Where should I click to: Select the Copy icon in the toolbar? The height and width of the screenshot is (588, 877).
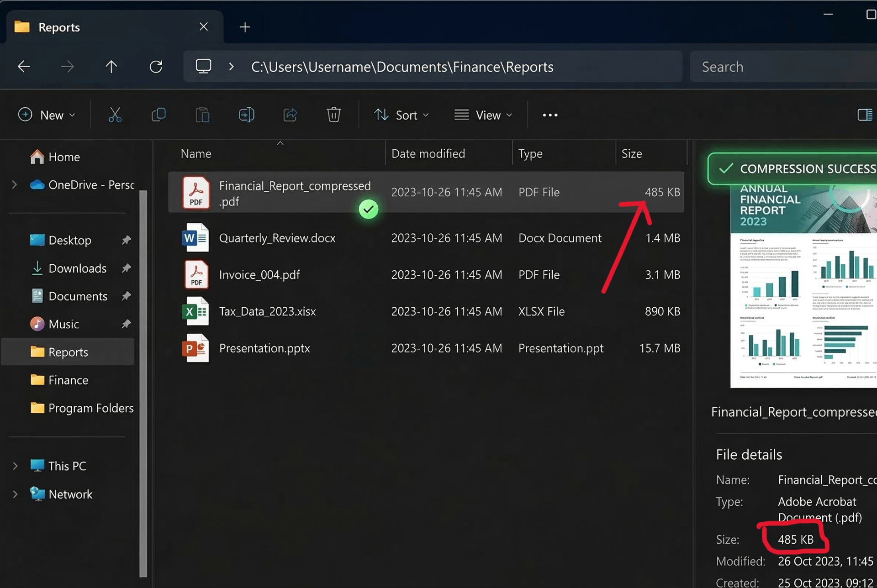158,115
